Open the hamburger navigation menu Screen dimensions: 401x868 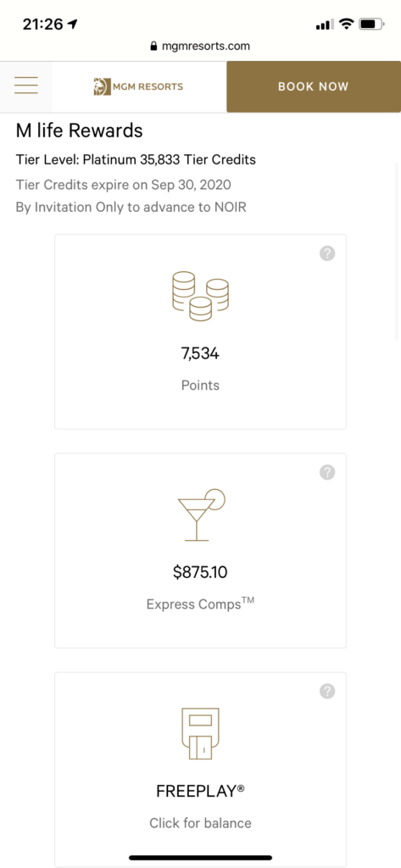(26, 86)
